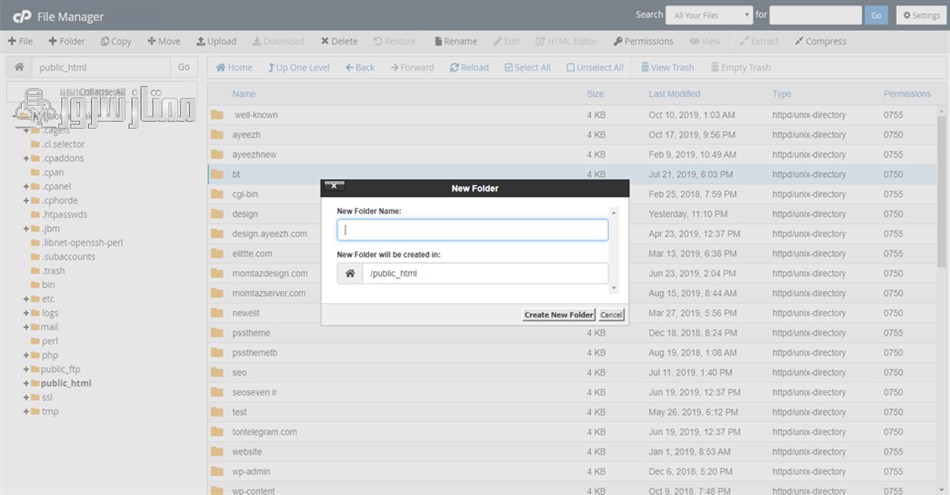
Task: Click the file list vertical scrollbar
Action: [941, 191]
